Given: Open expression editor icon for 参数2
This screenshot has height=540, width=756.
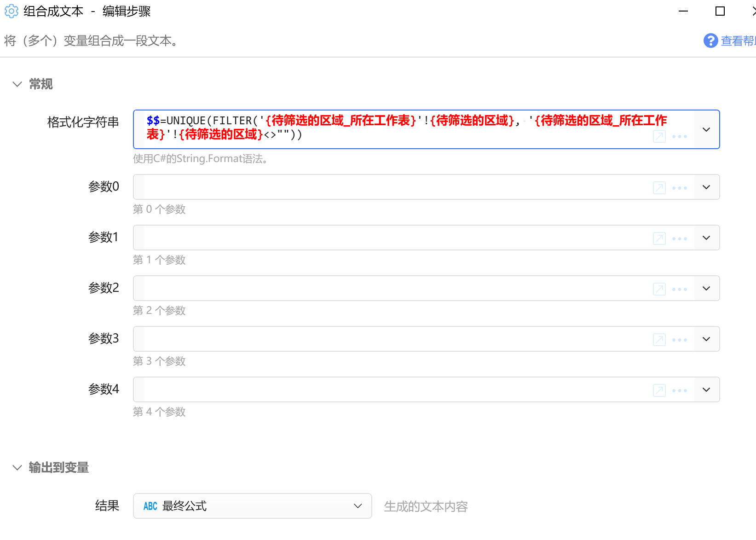Looking at the screenshot, I should (659, 289).
